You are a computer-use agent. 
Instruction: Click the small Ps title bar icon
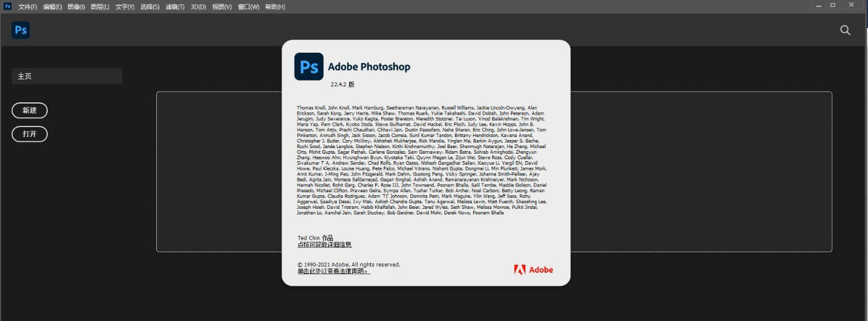tap(8, 6)
